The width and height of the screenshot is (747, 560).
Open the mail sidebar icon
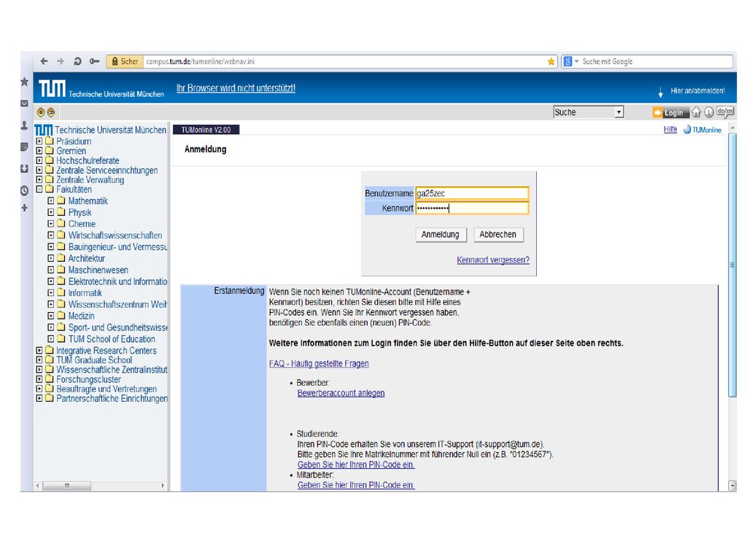[24, 103]
